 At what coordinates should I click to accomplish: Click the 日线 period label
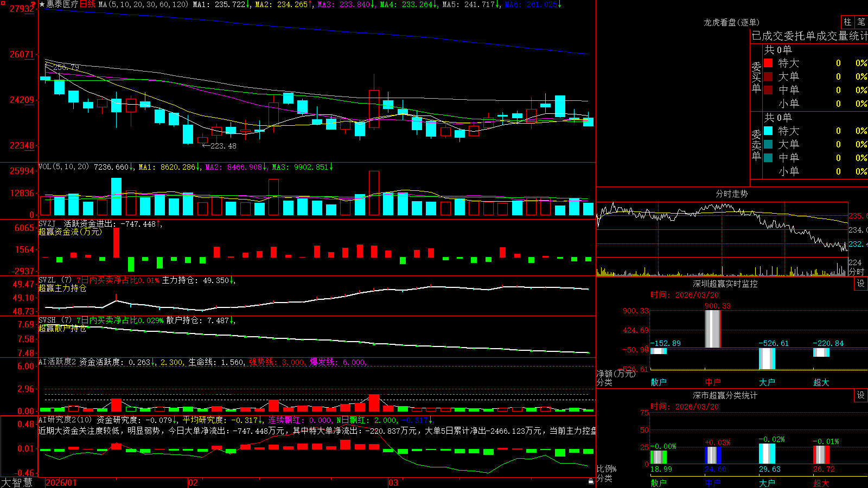(87, 4)
